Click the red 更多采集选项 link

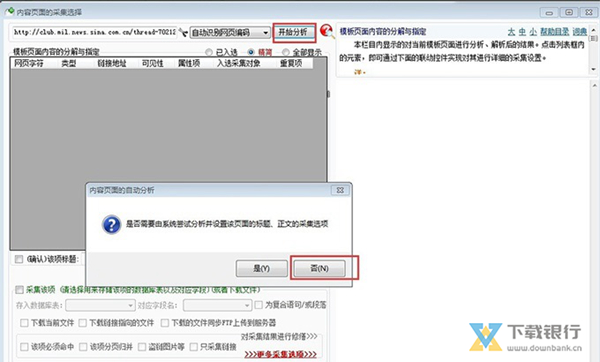[x=280, y=354]
